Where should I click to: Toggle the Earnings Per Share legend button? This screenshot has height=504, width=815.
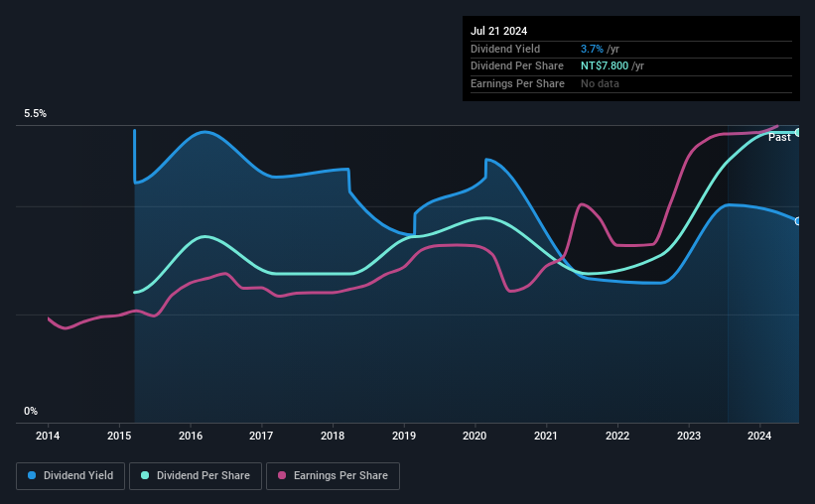[333, 476]
